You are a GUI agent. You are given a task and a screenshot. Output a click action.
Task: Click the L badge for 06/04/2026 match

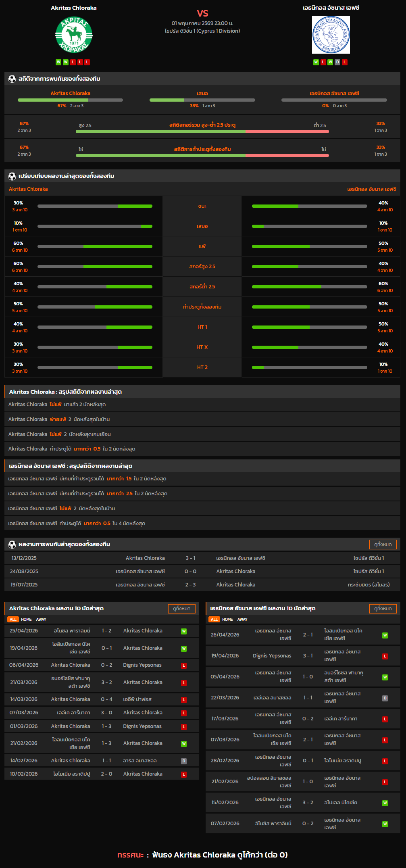pyautogui.click(x=184, y=666)
